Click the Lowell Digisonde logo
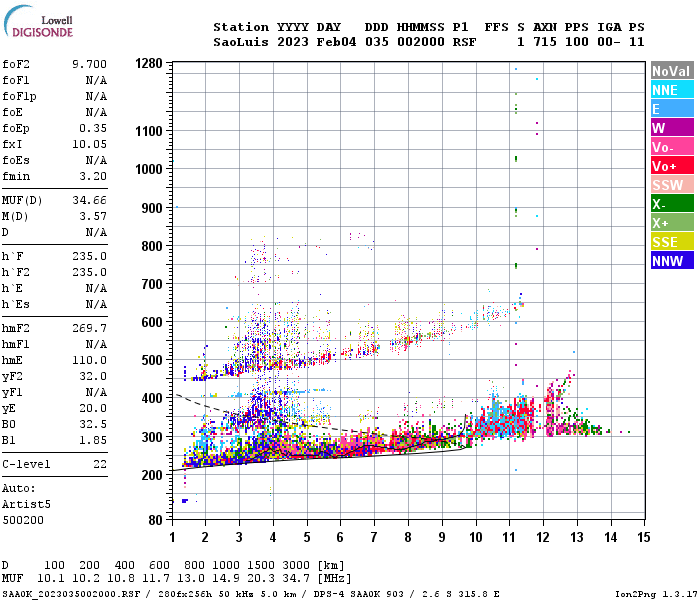This screenshot has width=700, height=600. click(38, 21)
